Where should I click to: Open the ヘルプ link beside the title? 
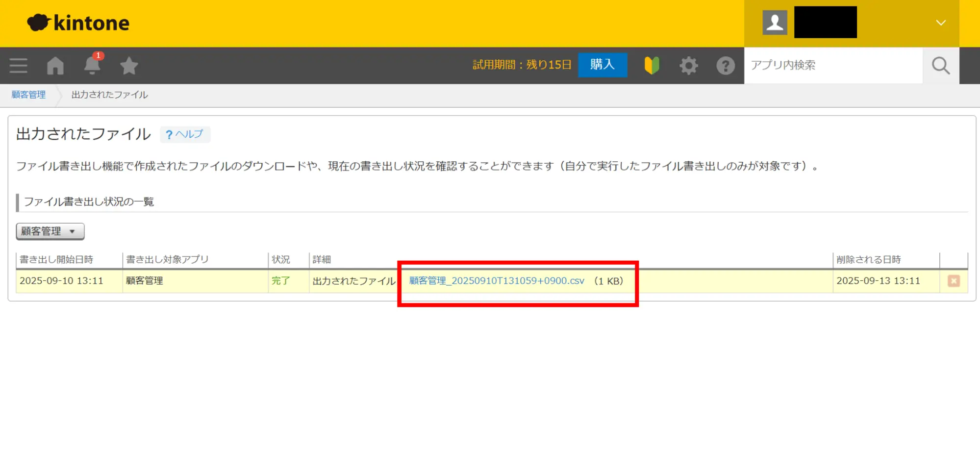point(185,134)
